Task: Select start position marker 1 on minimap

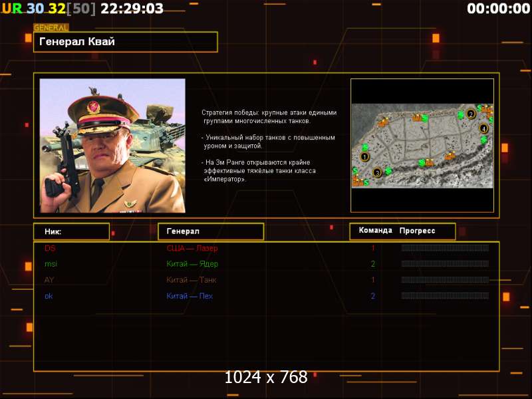Action: tap(364, 157)
